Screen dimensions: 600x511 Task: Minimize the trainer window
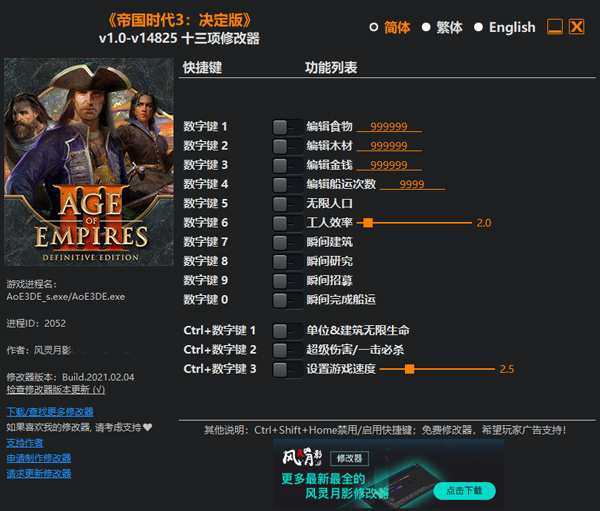[x=554, y=27]
